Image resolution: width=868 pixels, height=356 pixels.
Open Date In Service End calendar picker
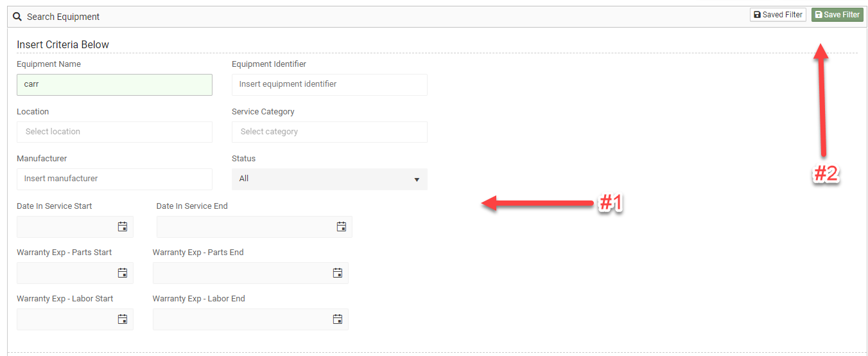pos(342,227)
